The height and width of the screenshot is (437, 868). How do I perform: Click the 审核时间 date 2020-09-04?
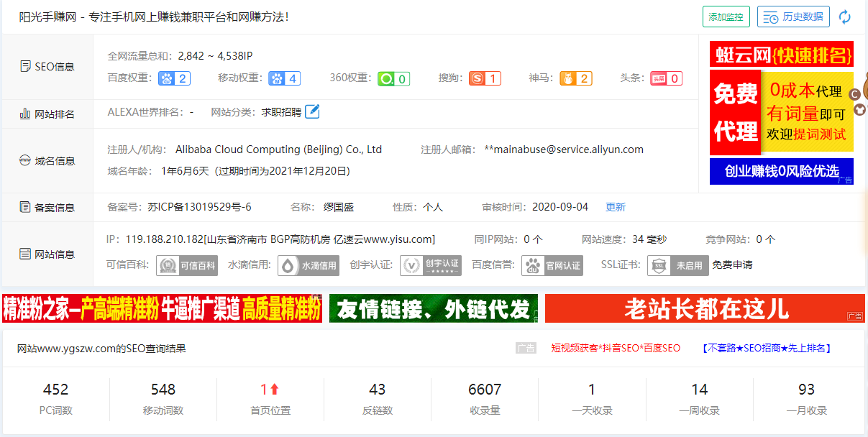[x=560, y=207]
